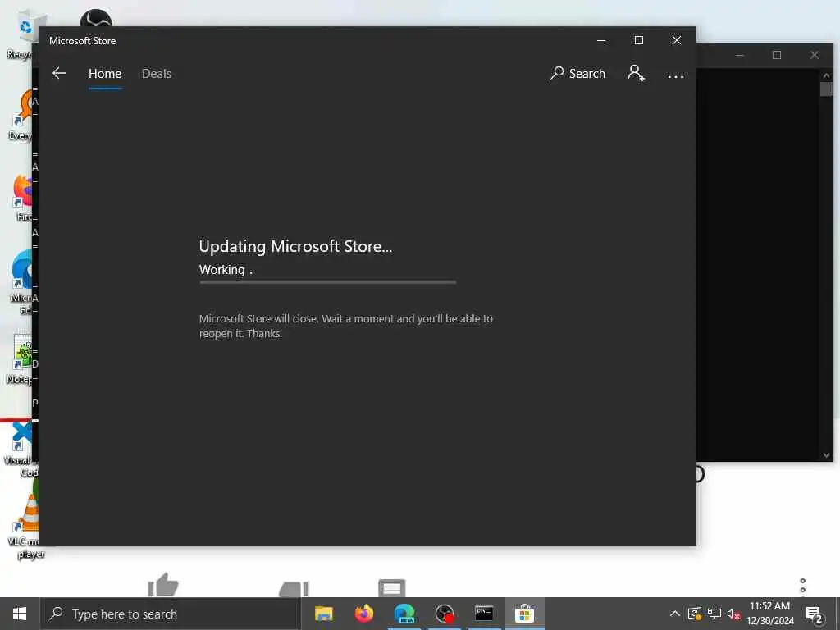Minimize the Microsoft Store window
Viewport: 840px width, 630px height.
[601, 41]
